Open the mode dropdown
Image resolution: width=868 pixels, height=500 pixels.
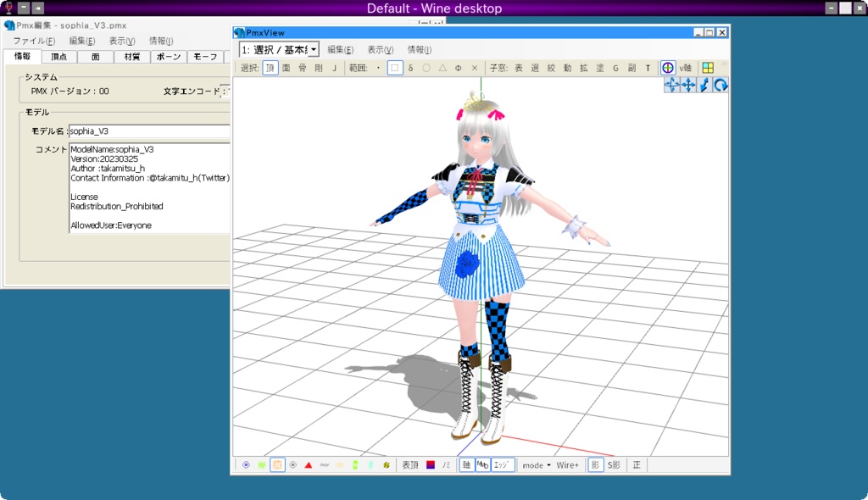pos(537,465)
